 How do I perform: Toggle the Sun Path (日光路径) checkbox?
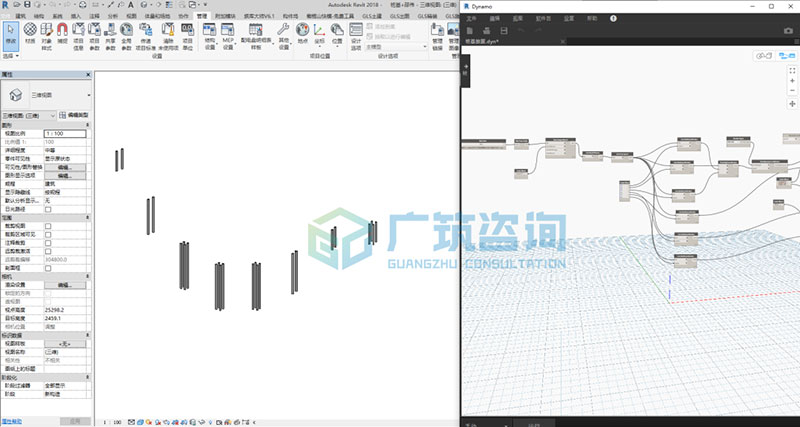pos(48,209)
